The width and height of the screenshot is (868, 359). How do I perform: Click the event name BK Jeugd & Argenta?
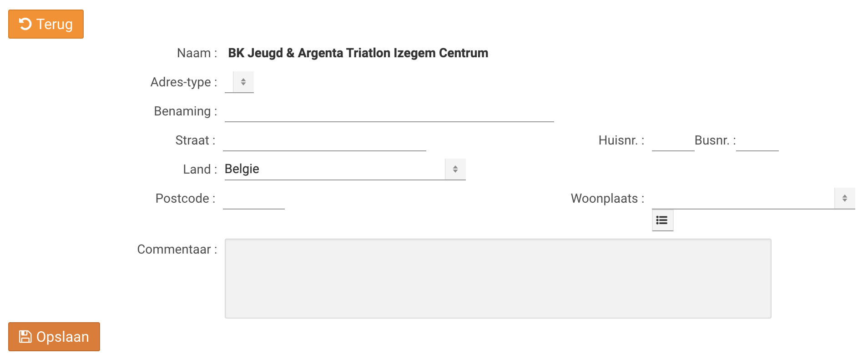pos(358,53)
